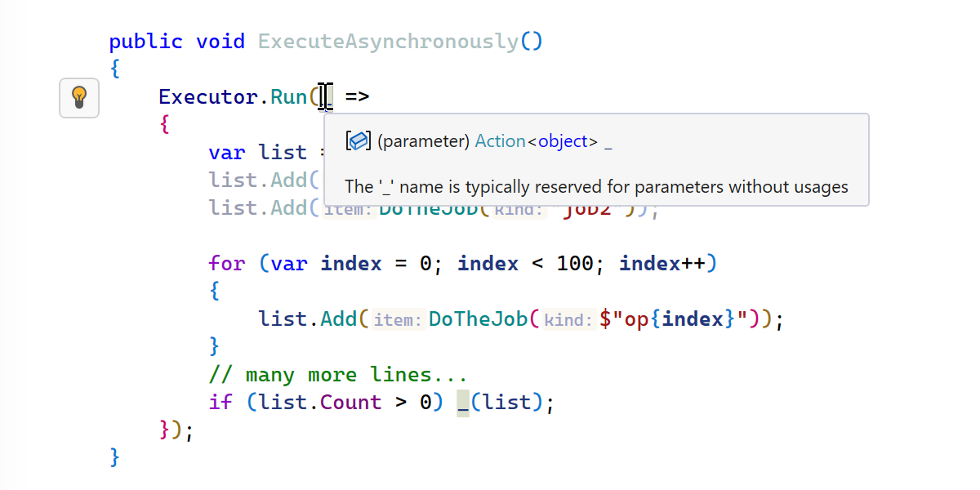
Task: Click the public keyword
Action: (x=145, y=41)
